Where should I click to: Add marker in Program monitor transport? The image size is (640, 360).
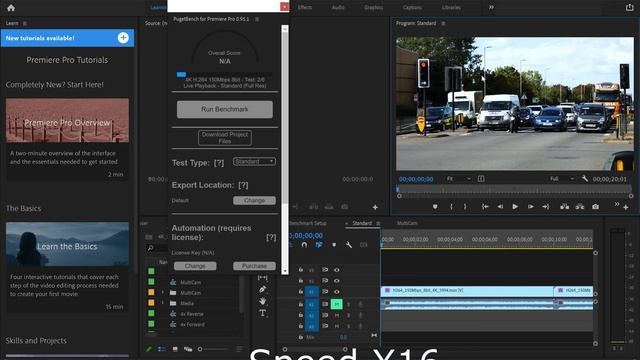click(x=435, y=207)
